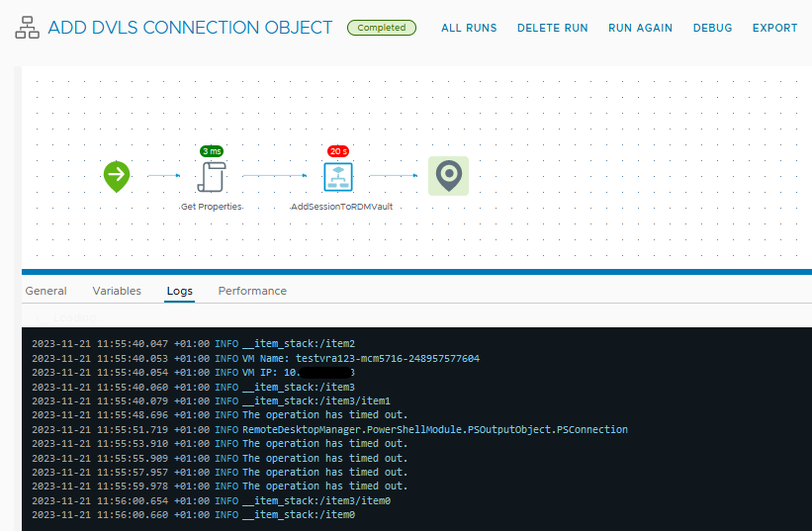The width and height of the screenshot is (812, 531).
Task: Click the VM IP log line
Action: (x=193, y=373)
